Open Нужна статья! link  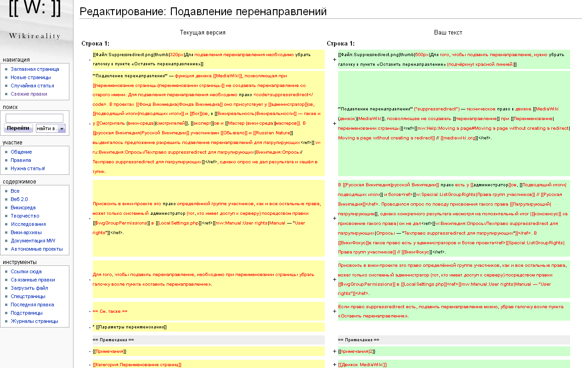tap(28, 168)
